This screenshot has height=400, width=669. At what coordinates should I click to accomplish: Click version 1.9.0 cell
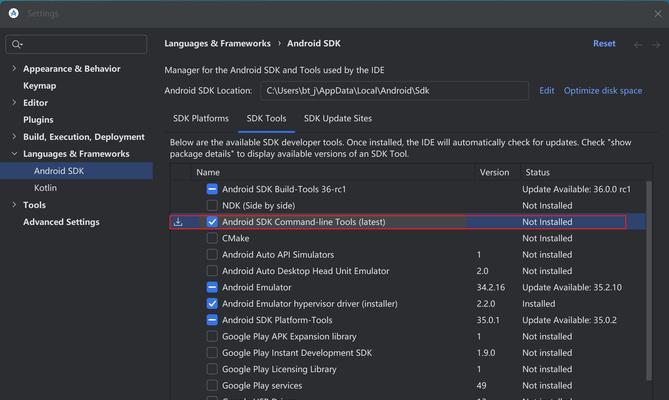tap(486, 353)
